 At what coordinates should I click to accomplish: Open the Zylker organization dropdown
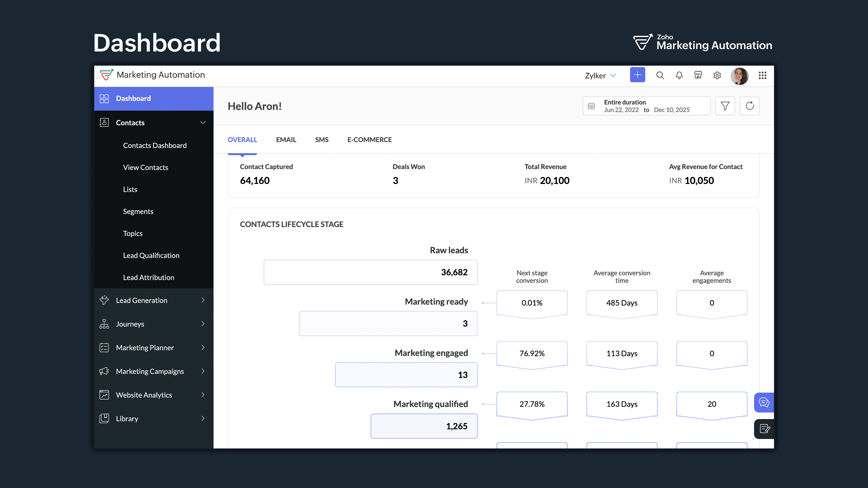[x=600, y=75]
